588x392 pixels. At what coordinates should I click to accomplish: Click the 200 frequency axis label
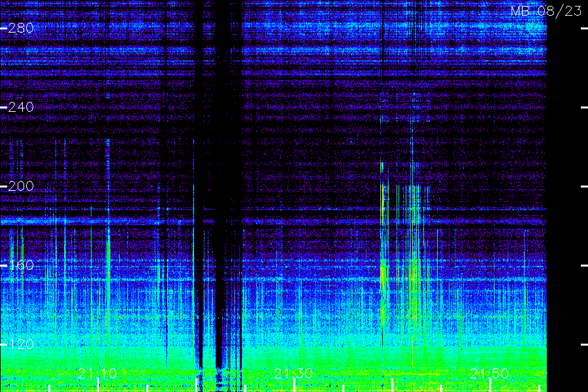[x=21, y=186]
